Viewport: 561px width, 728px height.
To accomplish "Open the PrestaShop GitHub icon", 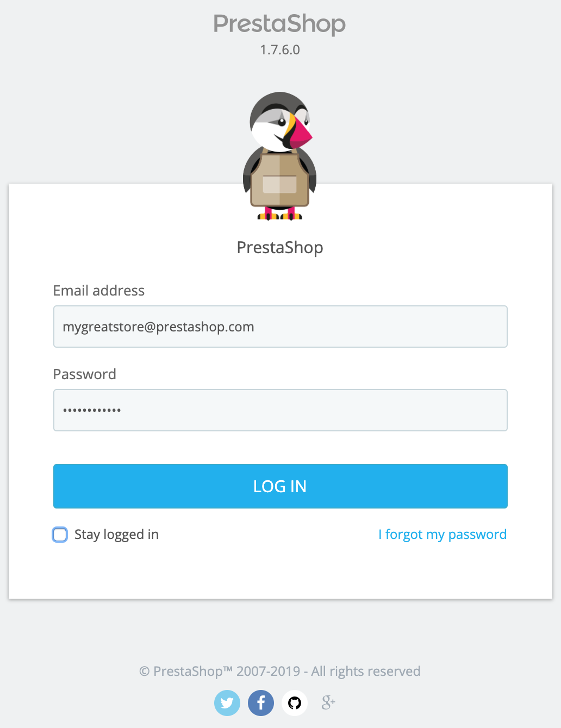I will [x=295, y=703].
